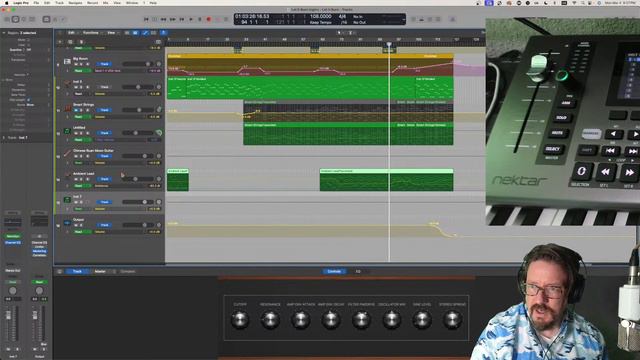Record-enable the Inst 7 track
The height and width of the screenshot is (360, 640).
tap(87, 202)
